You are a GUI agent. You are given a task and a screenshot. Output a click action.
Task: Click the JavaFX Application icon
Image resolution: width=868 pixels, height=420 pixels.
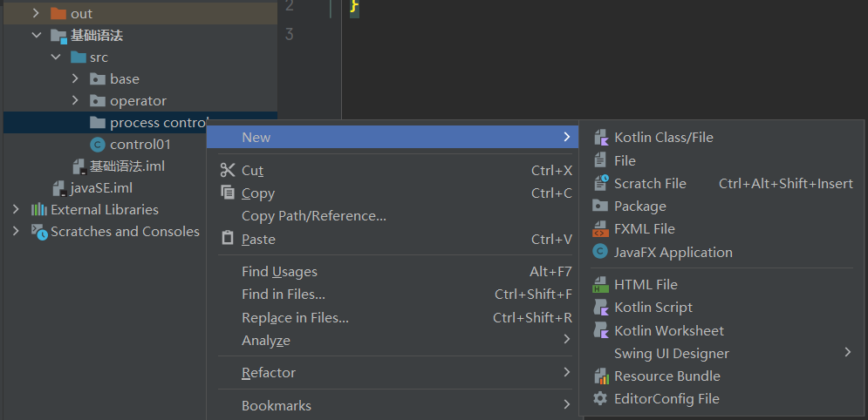(x=600, y=252)
